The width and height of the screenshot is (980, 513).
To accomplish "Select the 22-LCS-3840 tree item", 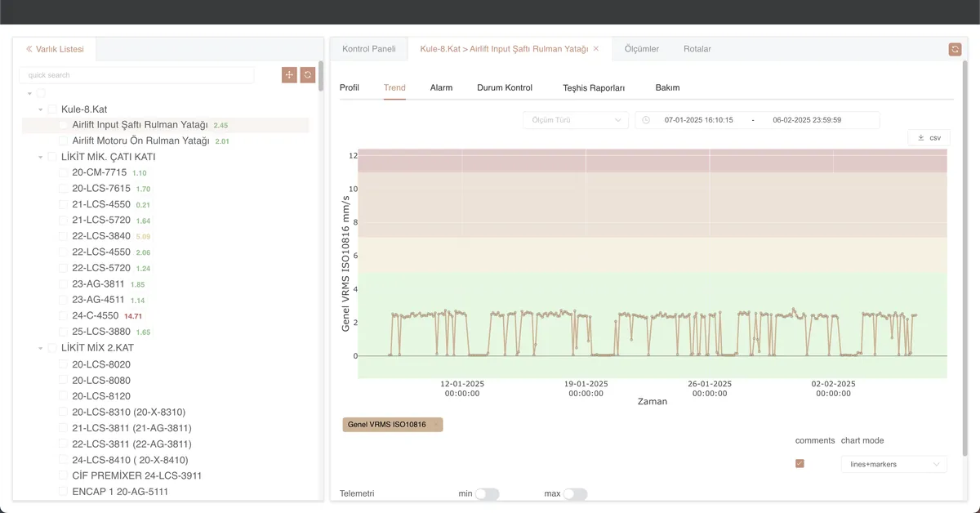I will click(x=101, y=236).
